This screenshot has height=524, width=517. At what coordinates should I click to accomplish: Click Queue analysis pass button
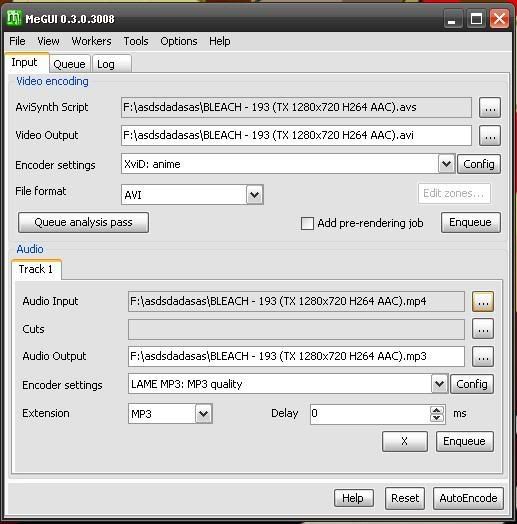pos(84,223)
